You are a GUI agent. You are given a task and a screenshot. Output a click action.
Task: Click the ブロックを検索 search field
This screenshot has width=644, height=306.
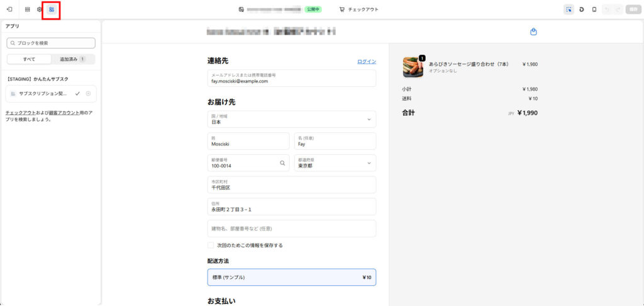(51, 43)
